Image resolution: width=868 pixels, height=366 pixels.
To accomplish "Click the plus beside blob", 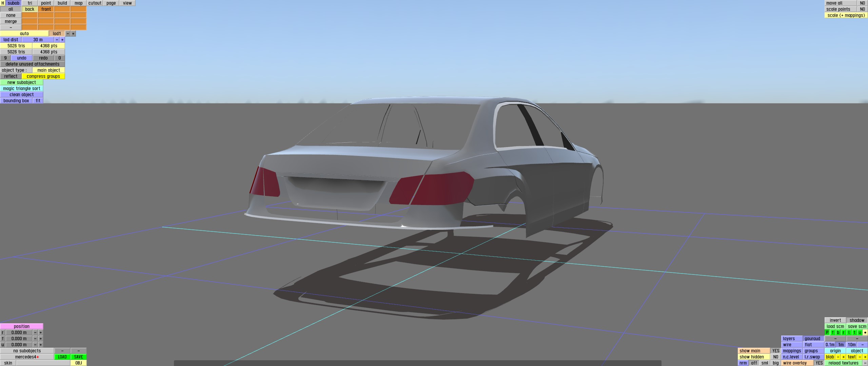I will [x=844, y=357].
